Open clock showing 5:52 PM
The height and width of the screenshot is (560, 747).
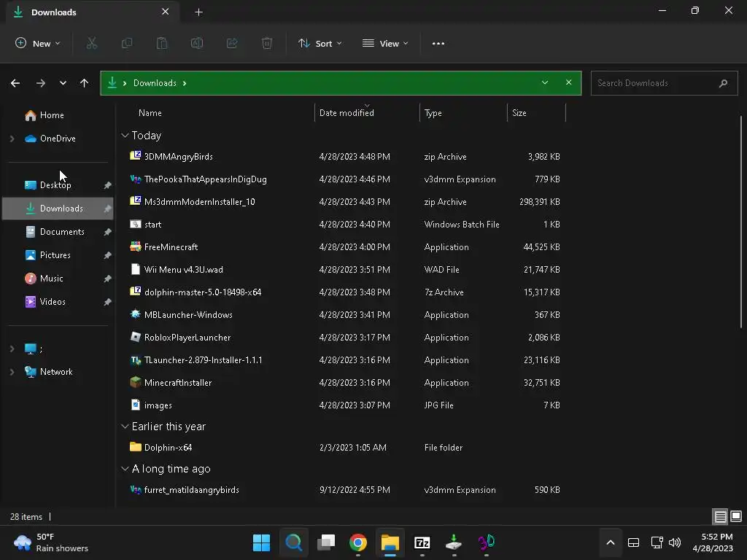pos(713,542)
